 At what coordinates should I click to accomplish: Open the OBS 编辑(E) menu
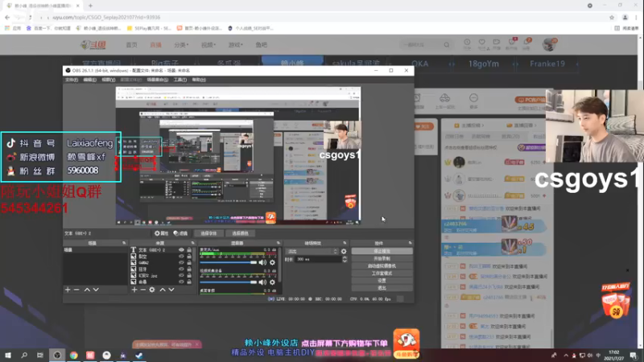(90, 80)
